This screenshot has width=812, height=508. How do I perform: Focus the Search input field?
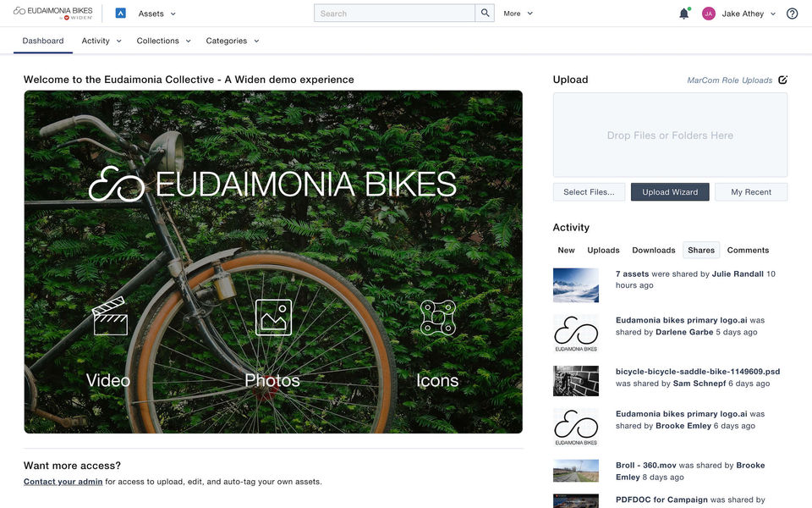click(395, 14)
